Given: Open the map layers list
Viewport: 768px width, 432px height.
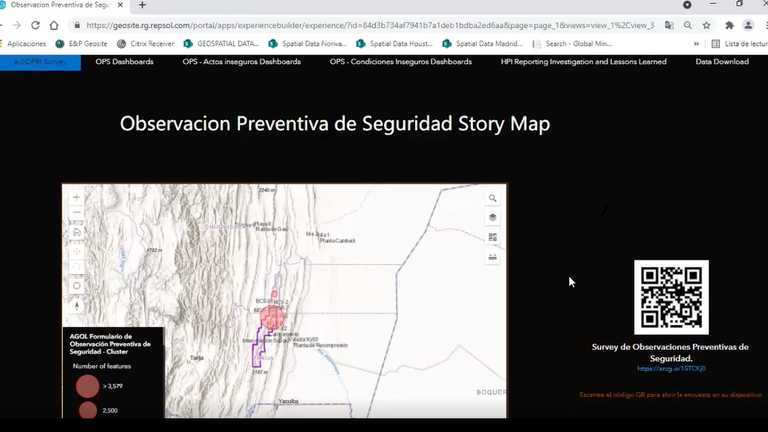Looking at the screenshot, I should [492, 218].
